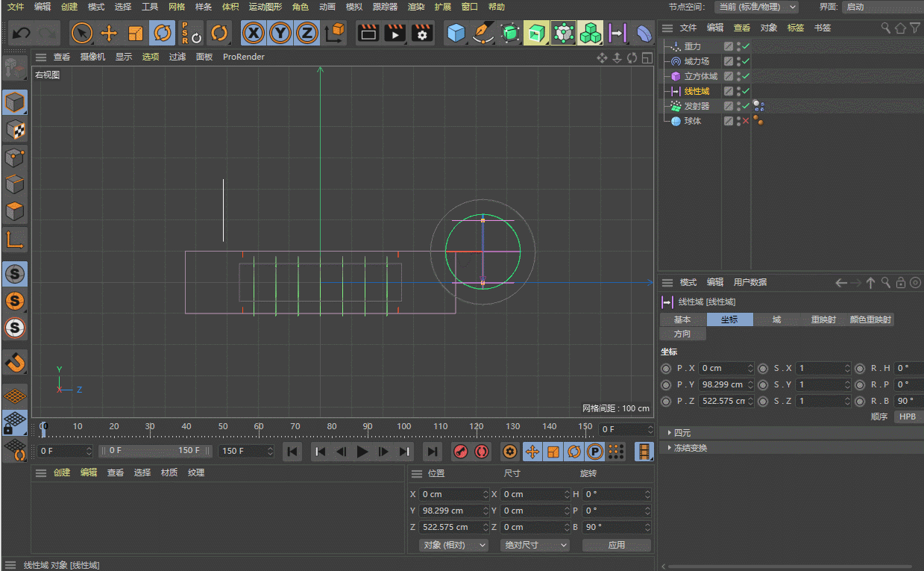Image resolution: width=924 pixels, height=571 pixels.
Task: Open the 模拟 menu in the menu bar
Action: [x=353, y=7]
